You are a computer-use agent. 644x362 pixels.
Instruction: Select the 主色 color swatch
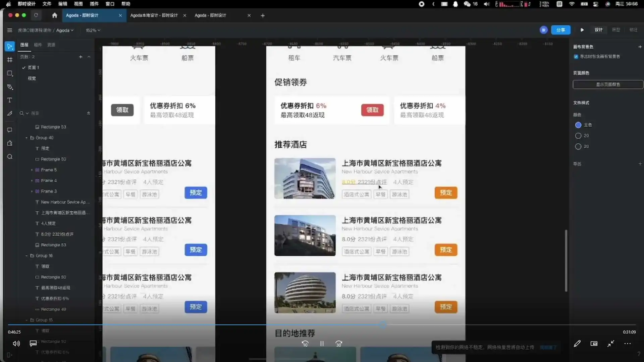pos(578,125)
